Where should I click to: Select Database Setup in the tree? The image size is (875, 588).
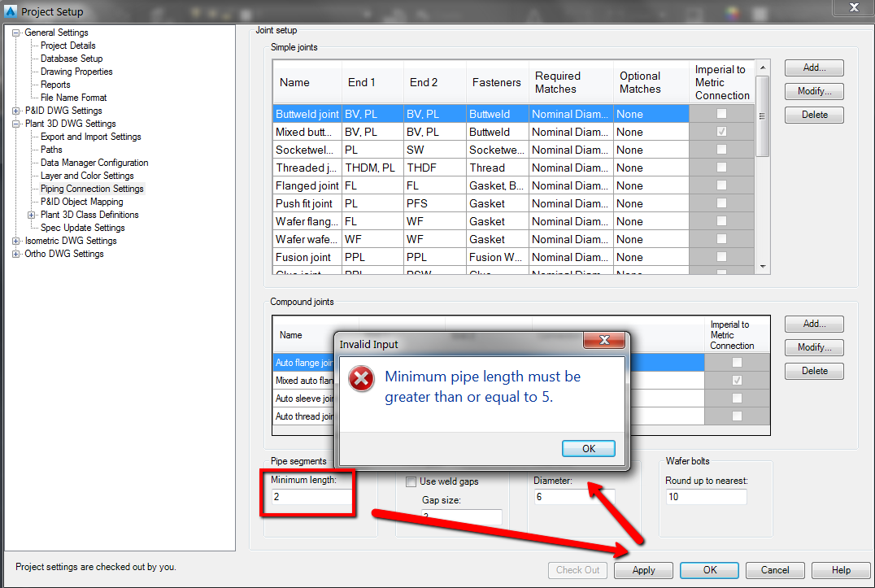coord(71,58)
